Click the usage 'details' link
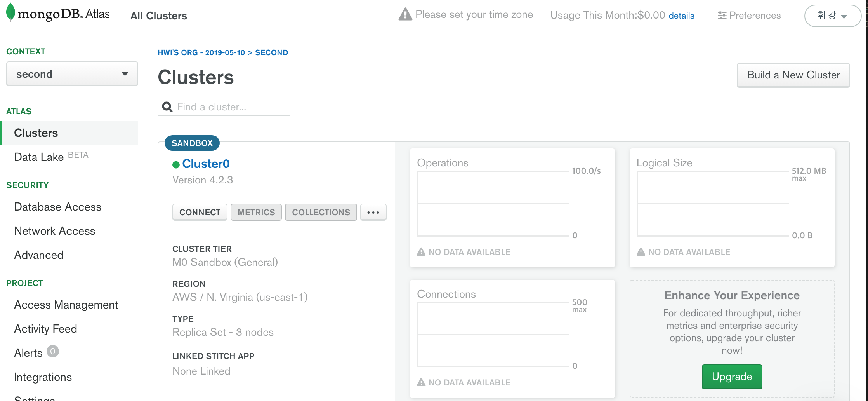The image size is (868, 401). coord(681,16)
